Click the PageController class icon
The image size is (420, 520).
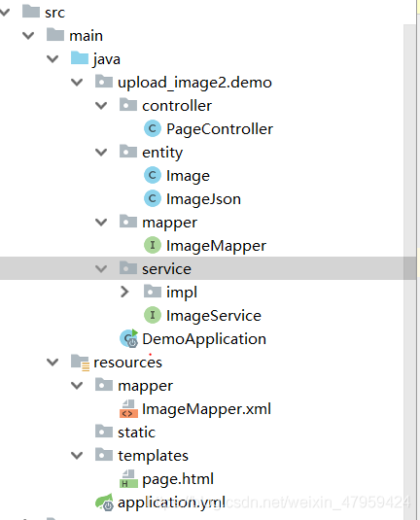coord(153,128)
